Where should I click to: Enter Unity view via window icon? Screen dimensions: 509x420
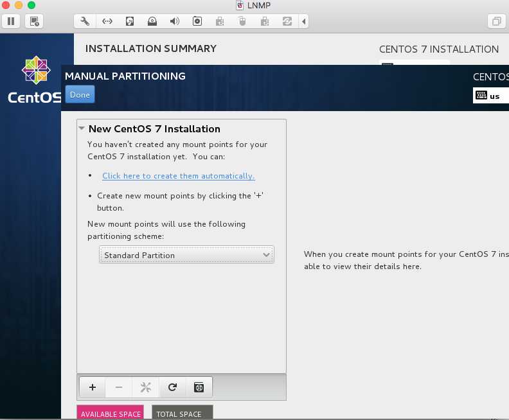497,21
